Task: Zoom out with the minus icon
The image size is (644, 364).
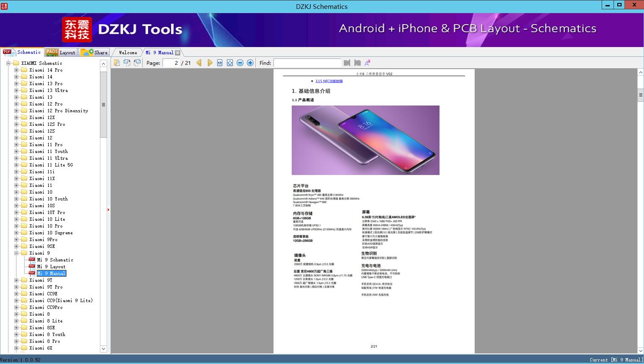Action: pos(240,63)
